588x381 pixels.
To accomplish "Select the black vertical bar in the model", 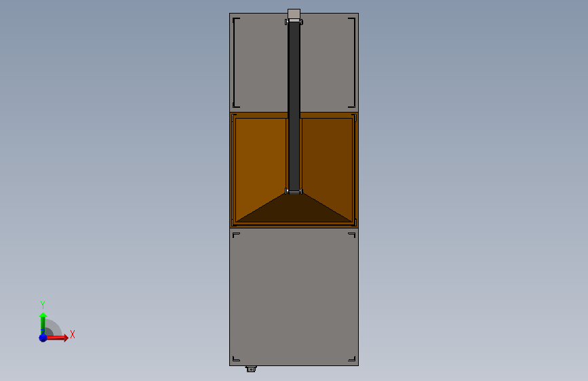I will (294, 107).
